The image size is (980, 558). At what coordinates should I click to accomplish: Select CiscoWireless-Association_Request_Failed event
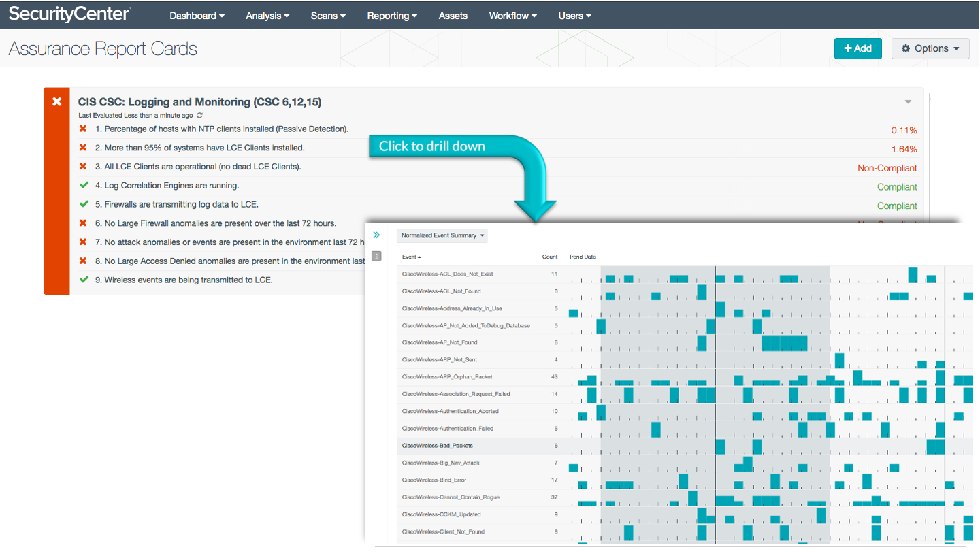click(456, 394)
